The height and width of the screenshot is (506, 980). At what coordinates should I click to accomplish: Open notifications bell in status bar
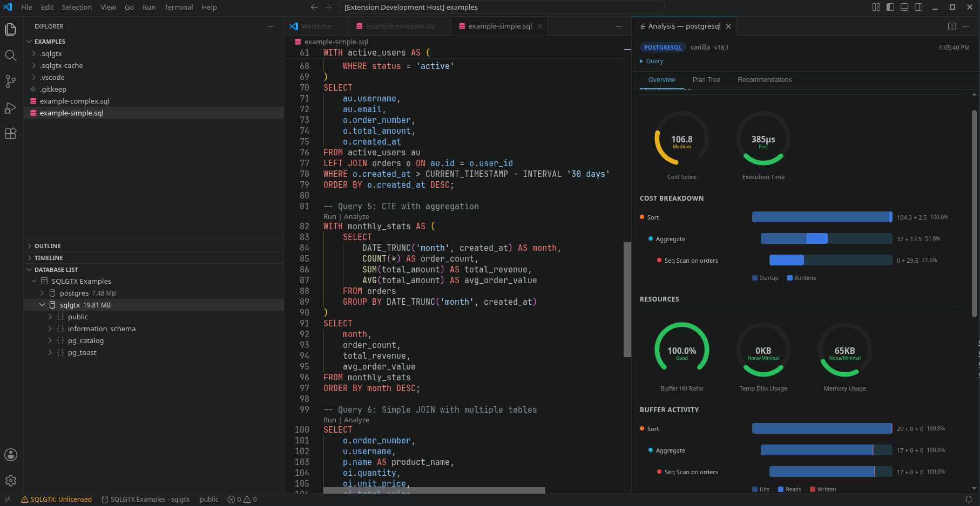(x=969, y=500)
